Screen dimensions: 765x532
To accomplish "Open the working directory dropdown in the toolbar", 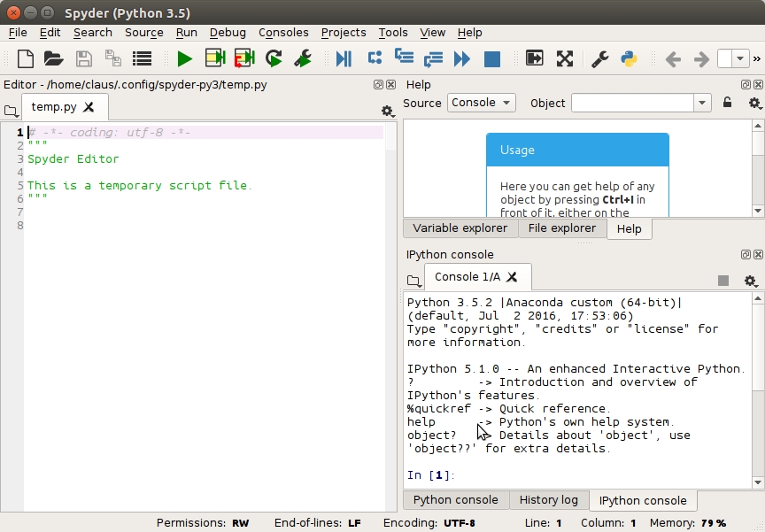I will [739, 59].
